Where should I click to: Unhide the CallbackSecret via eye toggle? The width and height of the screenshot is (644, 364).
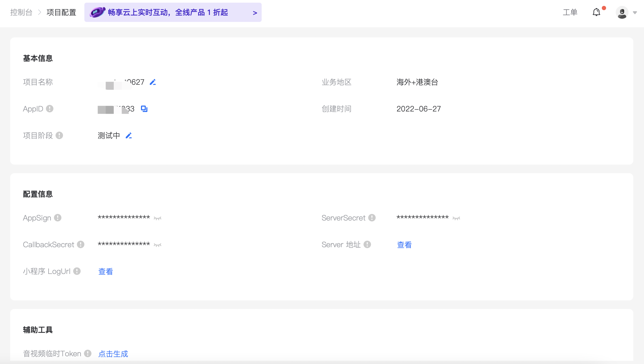pyautogui.click(x=158, y=245)
